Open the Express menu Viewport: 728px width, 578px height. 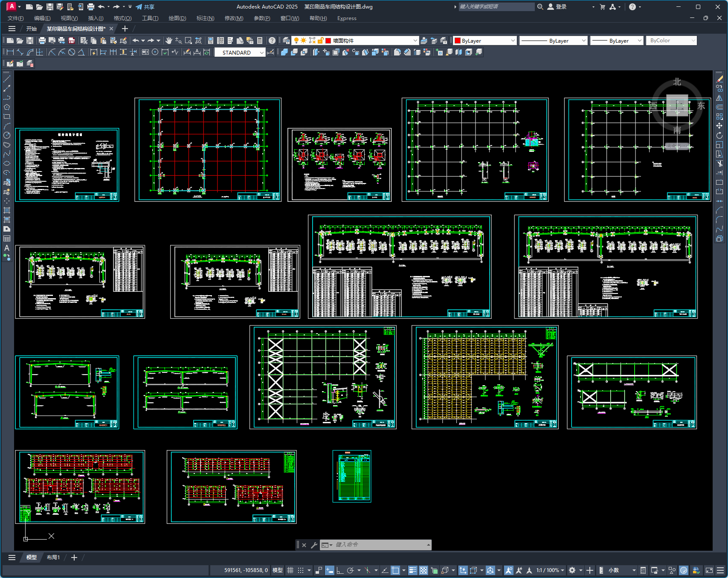tap(347, 18)
